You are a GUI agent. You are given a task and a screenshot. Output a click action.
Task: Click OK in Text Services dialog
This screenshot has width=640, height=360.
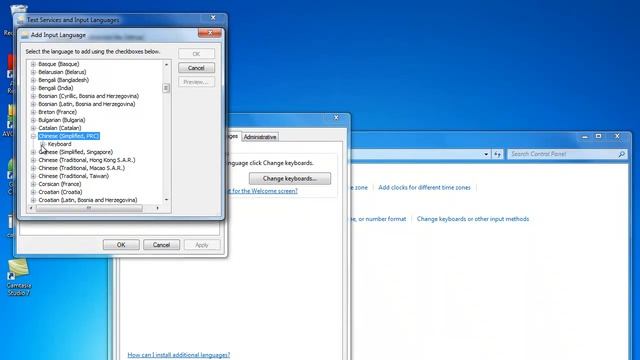tap(121, 245)
